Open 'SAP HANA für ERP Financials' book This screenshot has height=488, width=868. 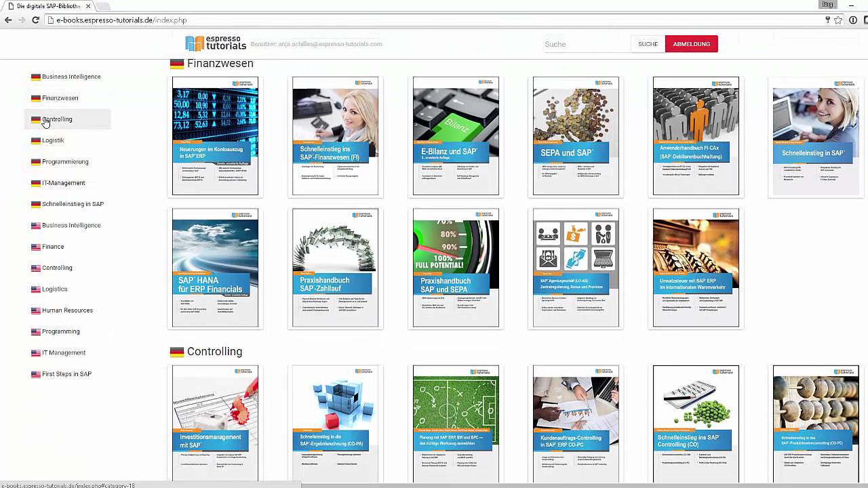pos(215,268)
